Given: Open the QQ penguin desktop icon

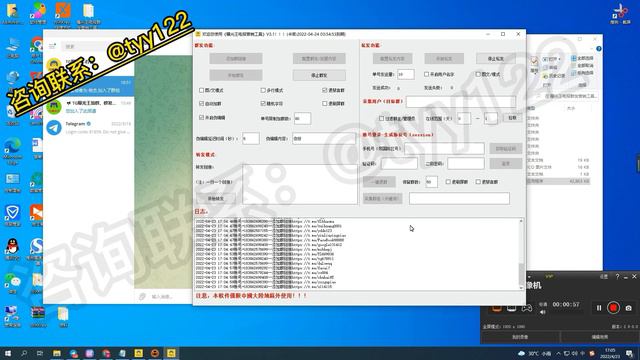Looking at the screenshot, I should point(12,249).
